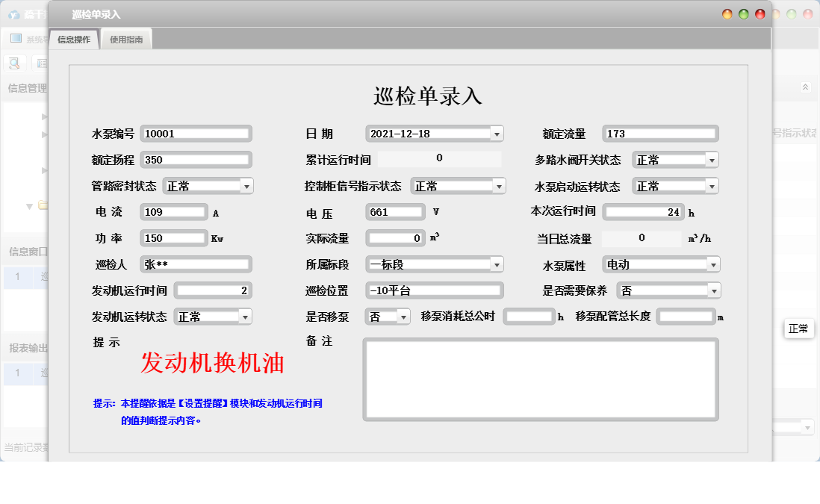Viewport: 820px width, 504px height.
Task: Open the 日期 date picker dropdown
Action: click(x=496, y=134)
